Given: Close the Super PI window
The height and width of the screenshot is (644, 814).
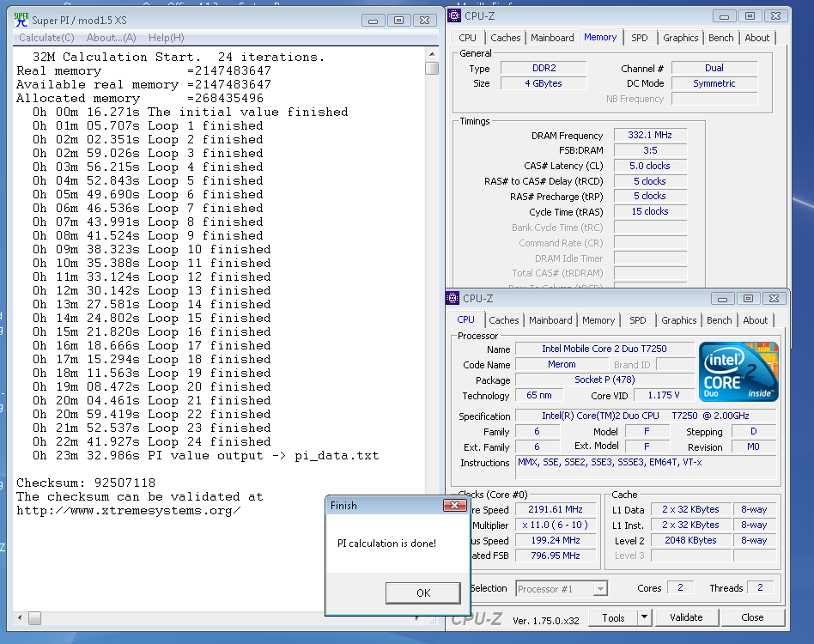Looking at the screenshot, I should pos(425,21).
